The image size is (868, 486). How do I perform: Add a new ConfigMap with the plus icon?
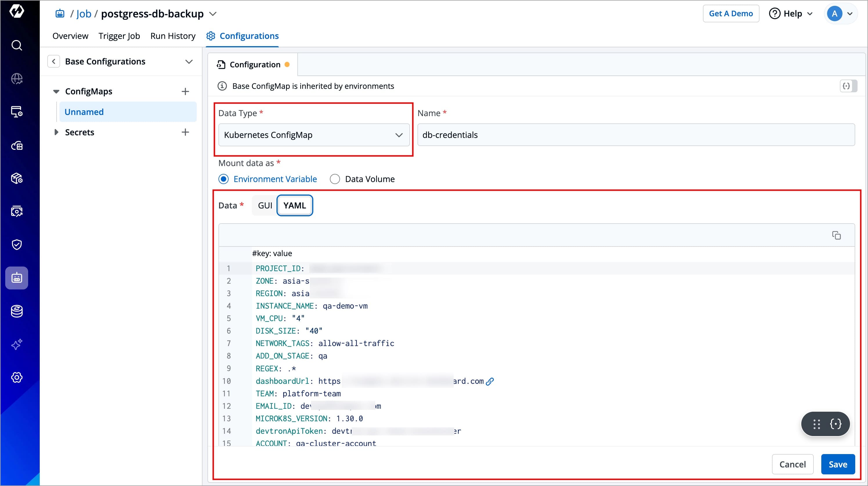pos(185,91)
